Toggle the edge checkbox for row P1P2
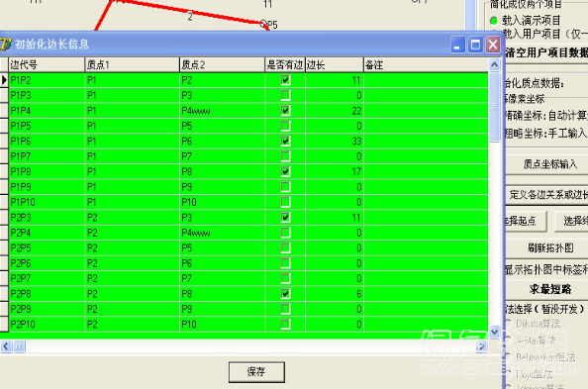Screen dimensions: 588x389 pos(285,80)
